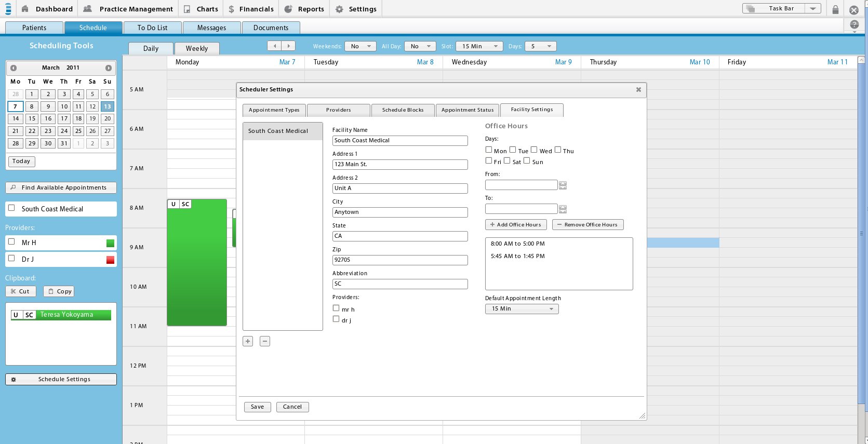Close the Scheduler Settings dialog
868x444 pixels.
[x=638, y=89]
